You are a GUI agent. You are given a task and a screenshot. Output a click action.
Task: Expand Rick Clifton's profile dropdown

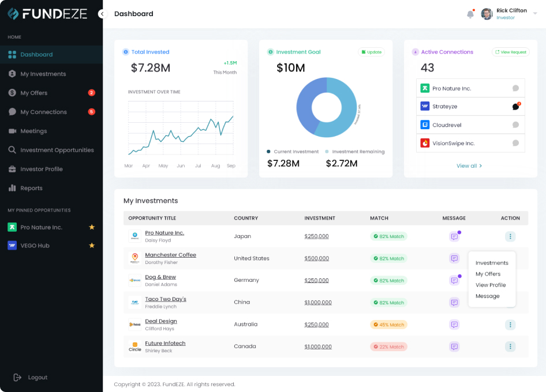click(x=534, y=13)
